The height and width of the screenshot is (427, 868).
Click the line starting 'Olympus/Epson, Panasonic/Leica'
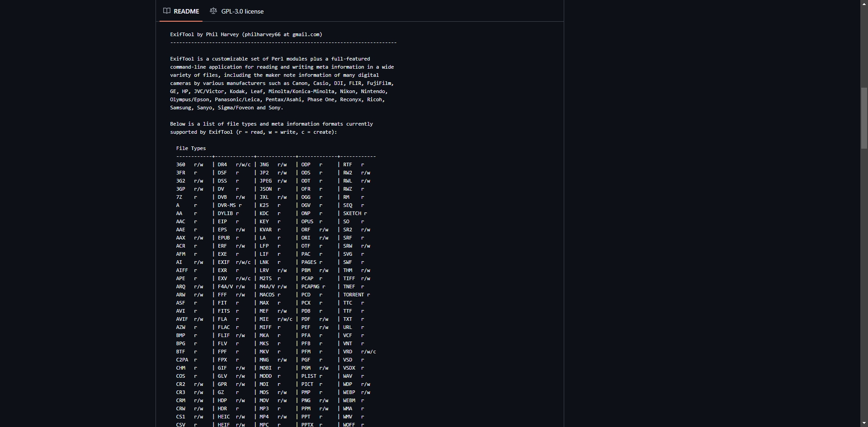(x=277, y=99)
